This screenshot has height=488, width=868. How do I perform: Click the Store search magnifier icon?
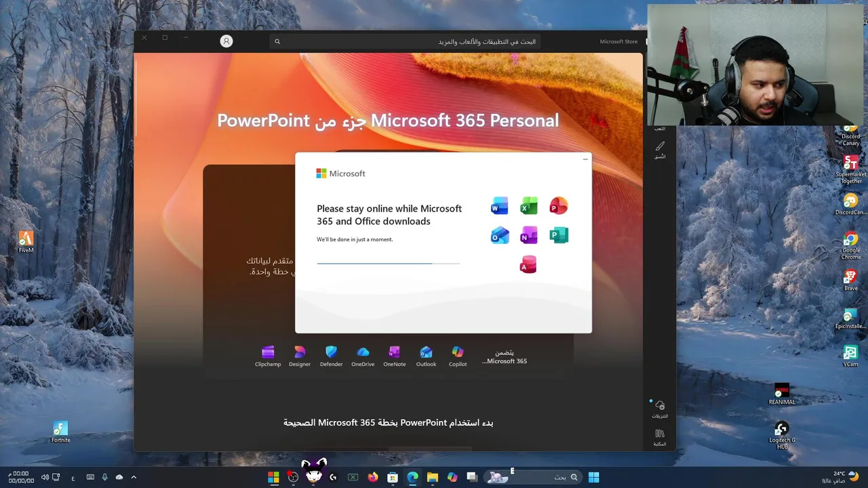[277, 41]
